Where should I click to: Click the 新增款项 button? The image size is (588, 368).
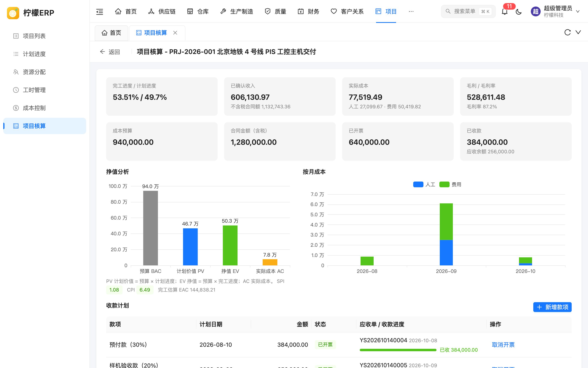[552, 307]
